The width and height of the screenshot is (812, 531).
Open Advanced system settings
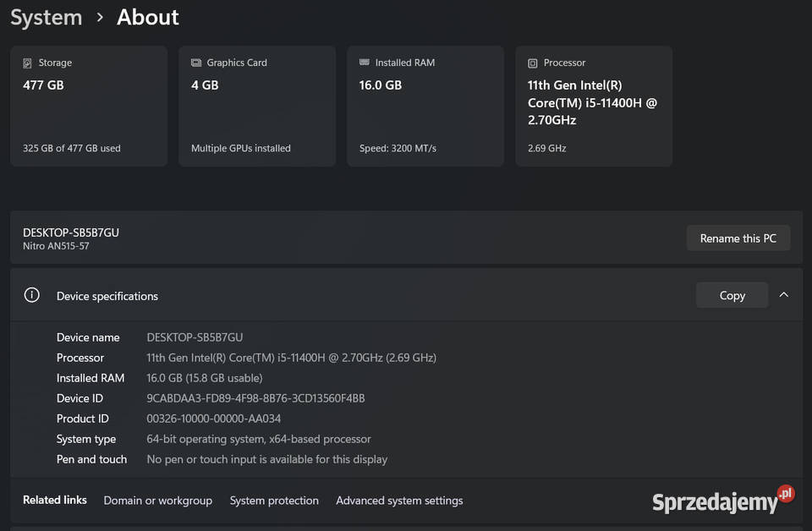tap(399, 501)
